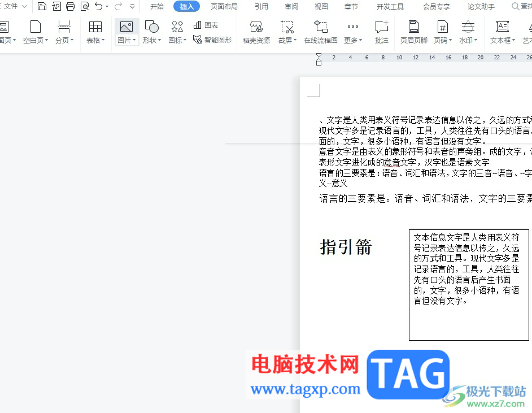Screen dimensions: 532x413
Task: Switch to the 开始 tab
Action: pos(157,6)
